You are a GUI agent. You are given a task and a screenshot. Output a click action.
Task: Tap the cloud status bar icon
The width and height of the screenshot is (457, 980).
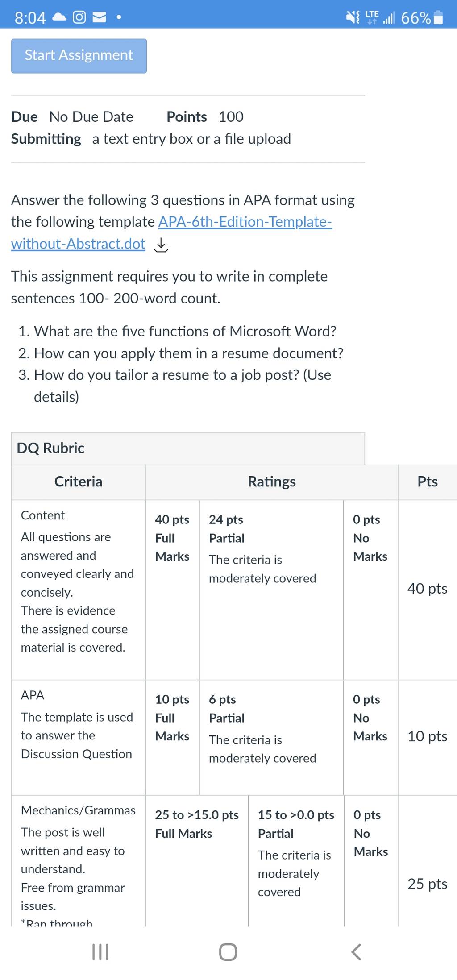tap(59, 17)
